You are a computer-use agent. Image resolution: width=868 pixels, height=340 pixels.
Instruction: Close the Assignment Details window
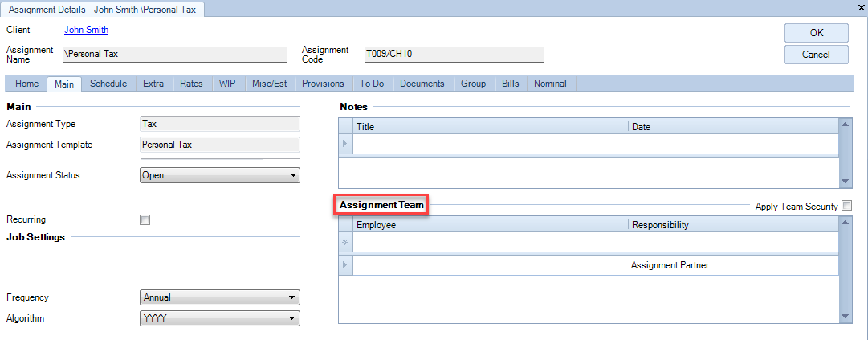pos(862,6)
